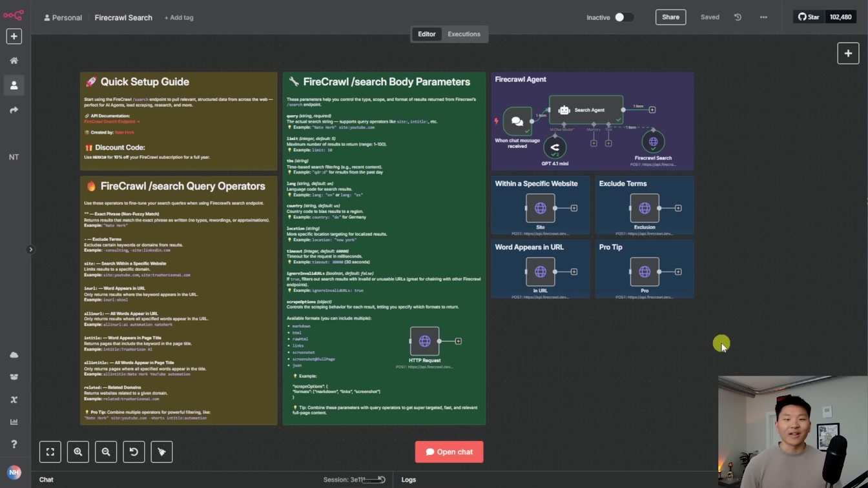Open the three-dot workflow options menu
Viewport: 868px width, 488px height.
coord(763,17)
